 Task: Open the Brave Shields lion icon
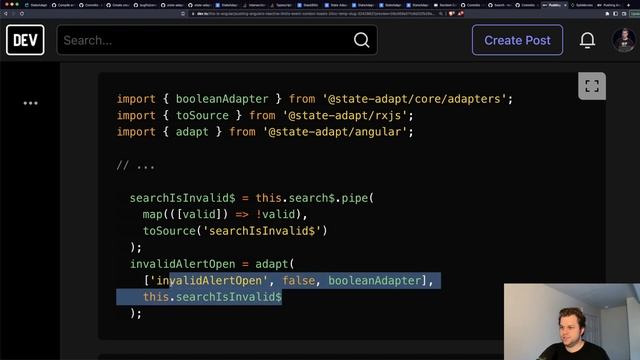point(451,13)
